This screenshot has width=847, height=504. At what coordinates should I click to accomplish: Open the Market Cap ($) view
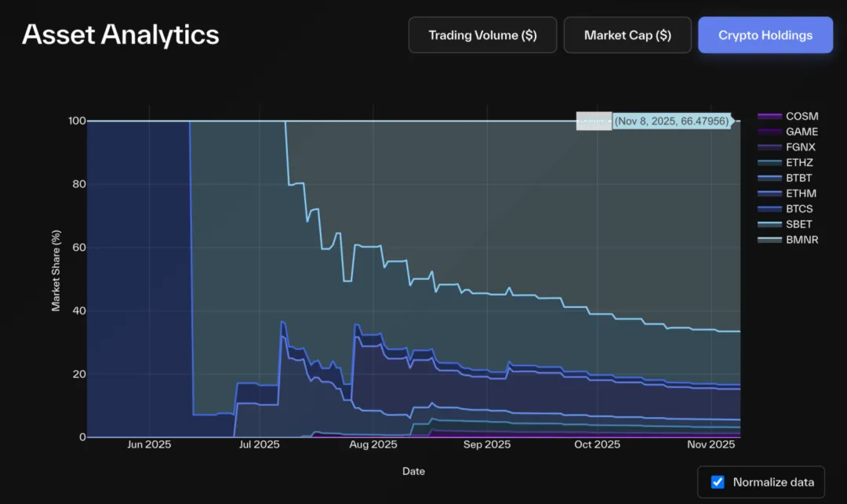627,35
